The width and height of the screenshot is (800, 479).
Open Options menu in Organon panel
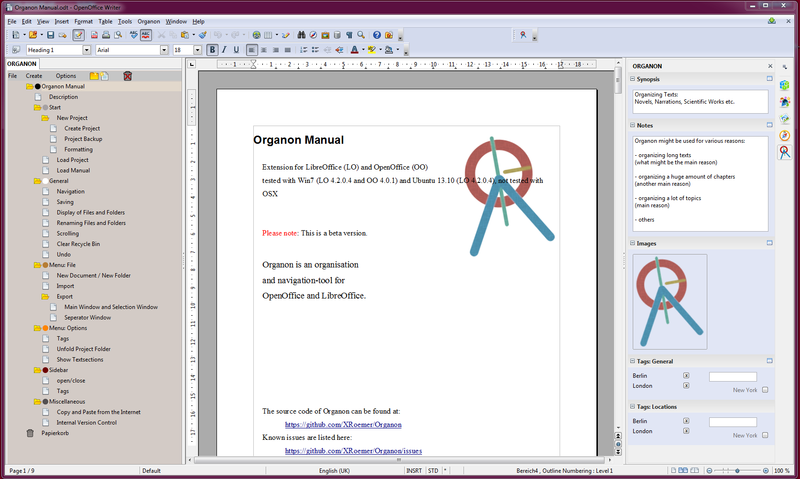[x=66, y=76]
